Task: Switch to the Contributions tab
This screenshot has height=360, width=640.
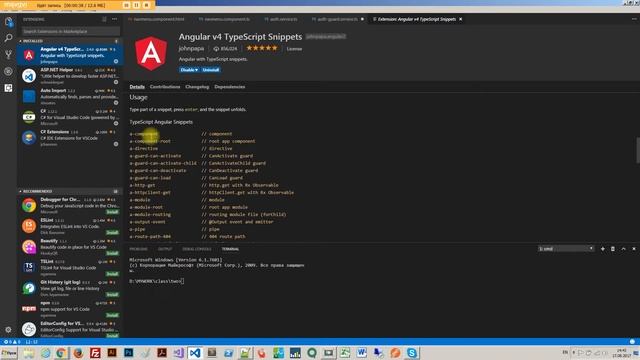Action: (165, 87)
